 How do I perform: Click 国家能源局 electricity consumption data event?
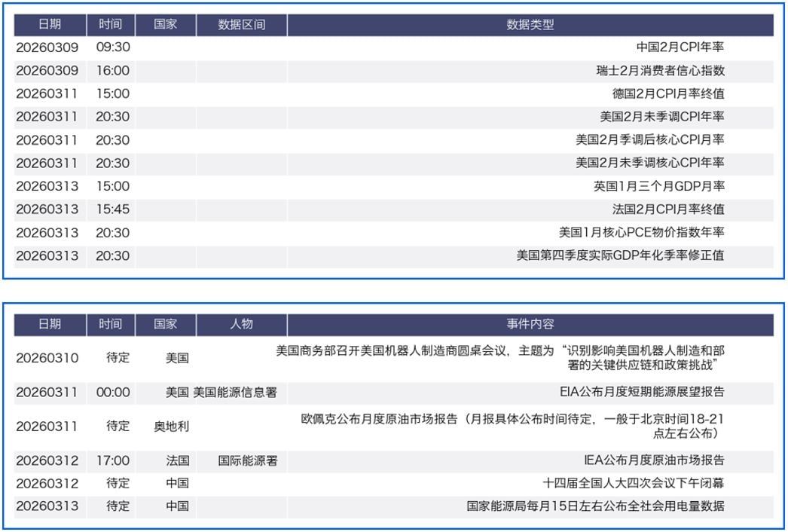[595, 506]
